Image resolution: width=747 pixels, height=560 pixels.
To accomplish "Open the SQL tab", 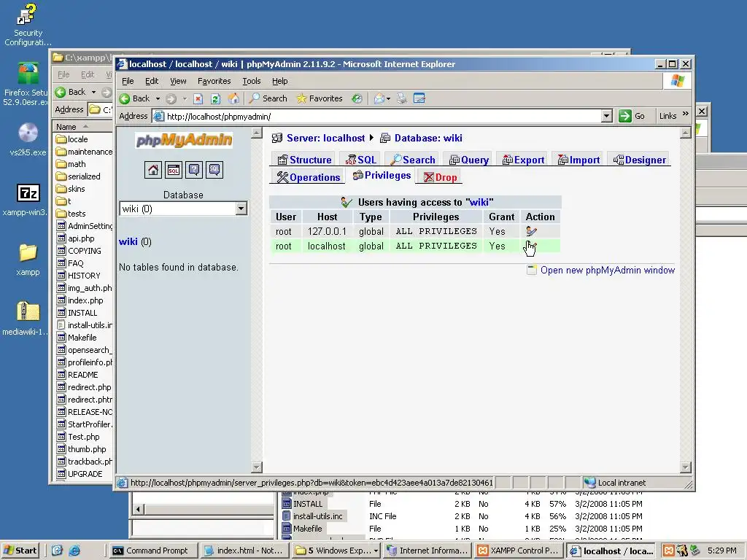I will click(x=360, y=160).
